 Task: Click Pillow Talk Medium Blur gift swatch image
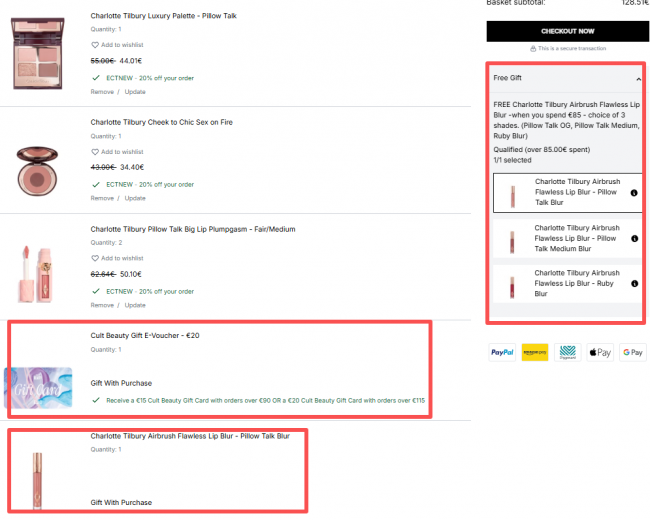pyautogui.click(x=512, y=242)
